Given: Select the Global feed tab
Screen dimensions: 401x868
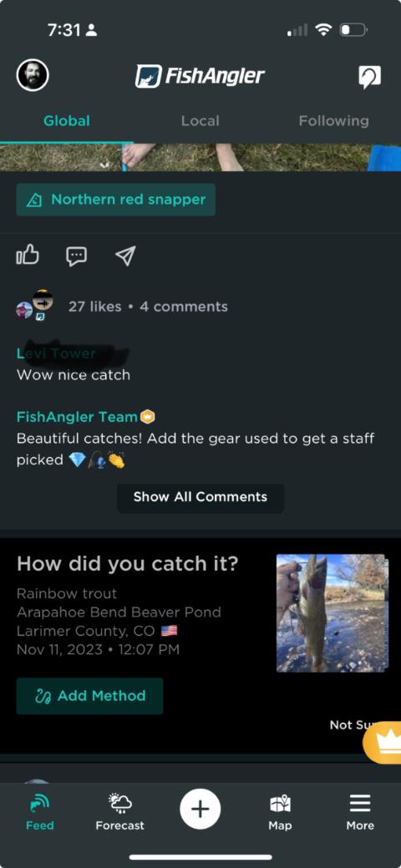Looking at the screenshot, I should coord(67,120).
